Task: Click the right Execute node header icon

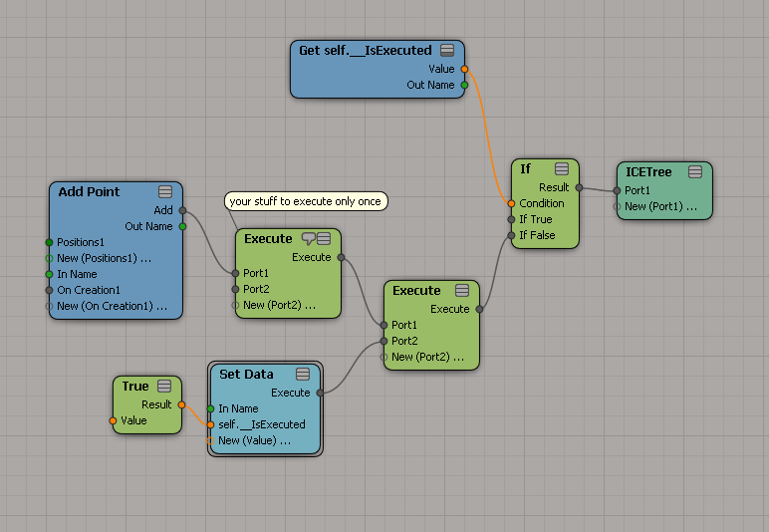Action: 462,290
